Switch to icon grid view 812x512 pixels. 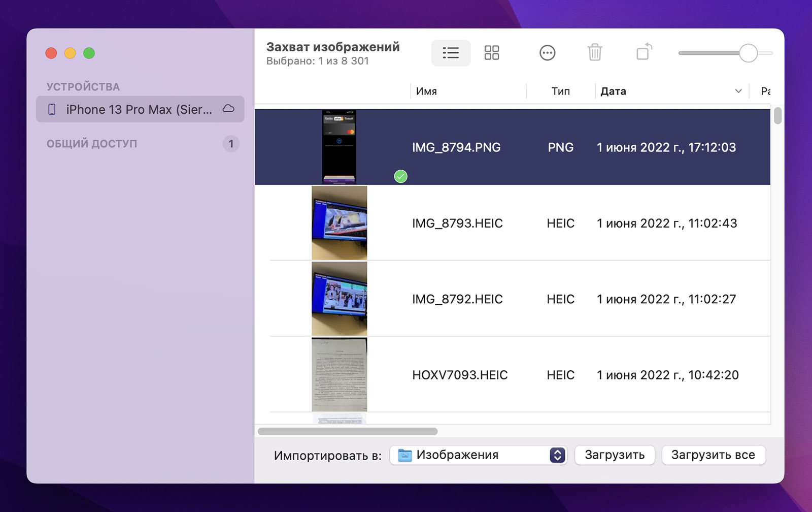(x=491, y=53)
